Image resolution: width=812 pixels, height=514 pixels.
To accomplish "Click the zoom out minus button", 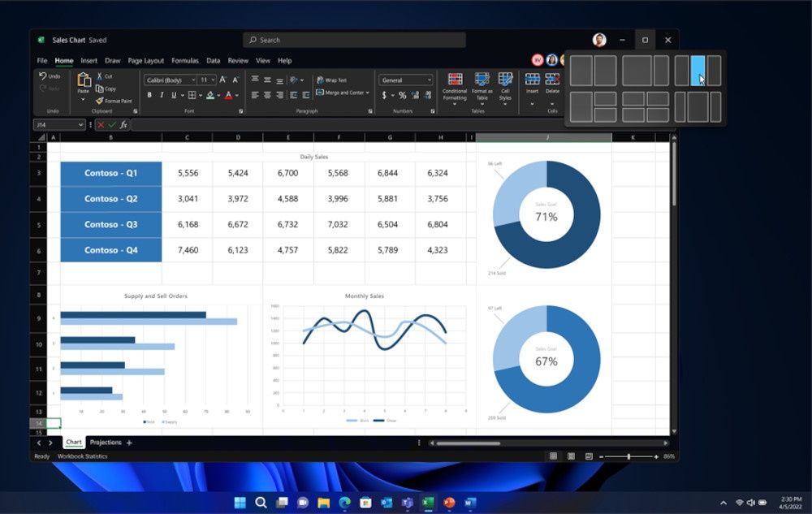I will coord(601,456).
